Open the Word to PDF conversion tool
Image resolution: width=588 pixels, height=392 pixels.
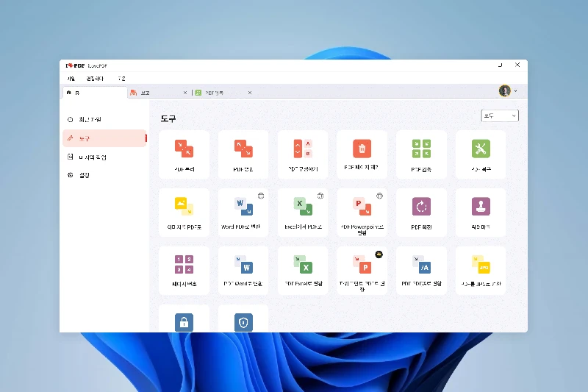coord(243,213)
